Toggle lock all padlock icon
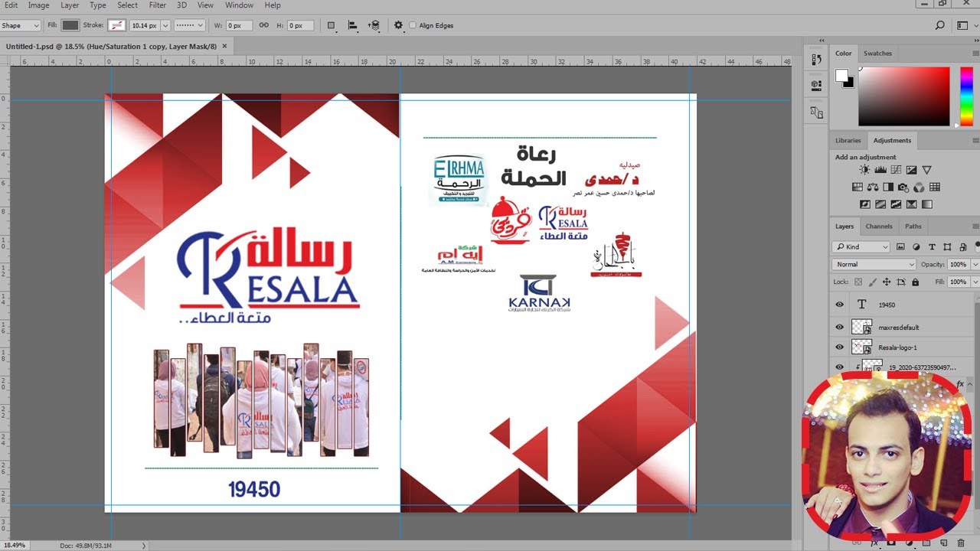980x551 pixels. 915,282
